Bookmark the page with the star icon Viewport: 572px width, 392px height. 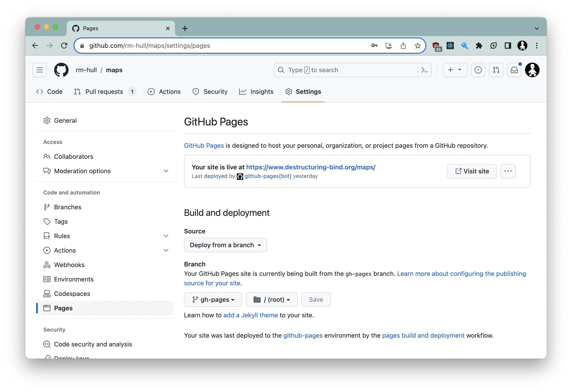pos(417,46)
